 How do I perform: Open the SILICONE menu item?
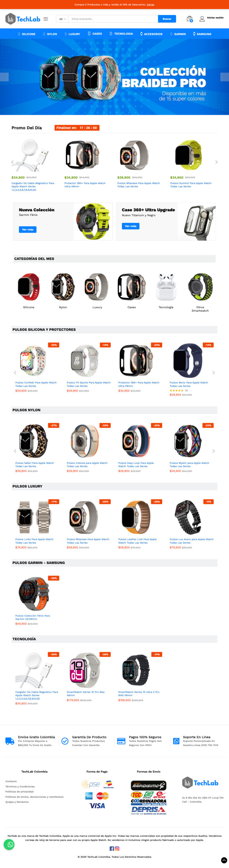(27, 34)
